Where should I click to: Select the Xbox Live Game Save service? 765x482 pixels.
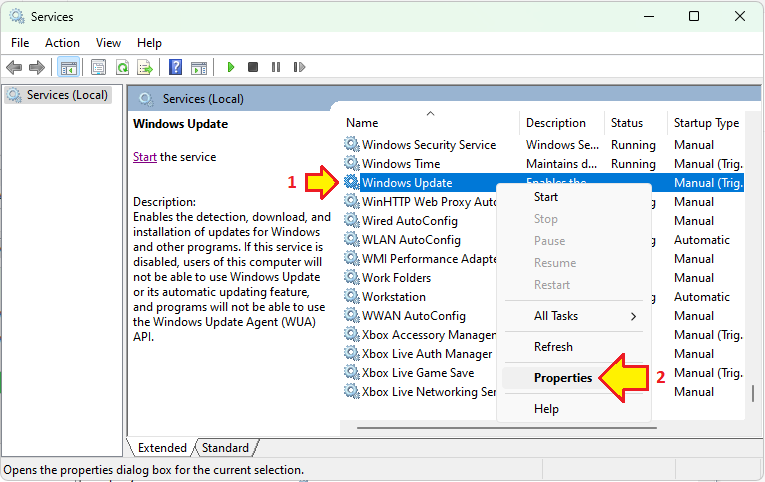418,373
